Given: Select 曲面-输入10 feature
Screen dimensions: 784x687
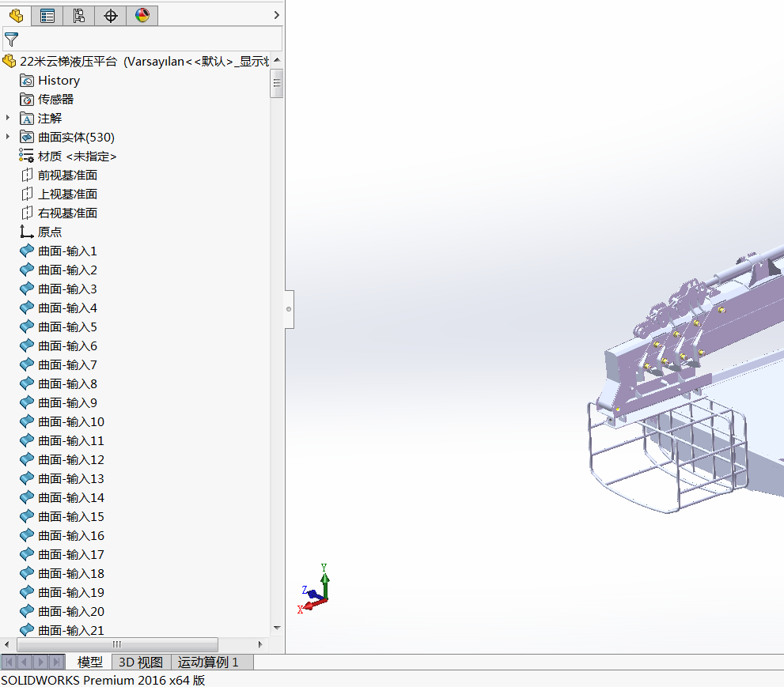Looking at the screenshot, I should [x=70, y=422].
